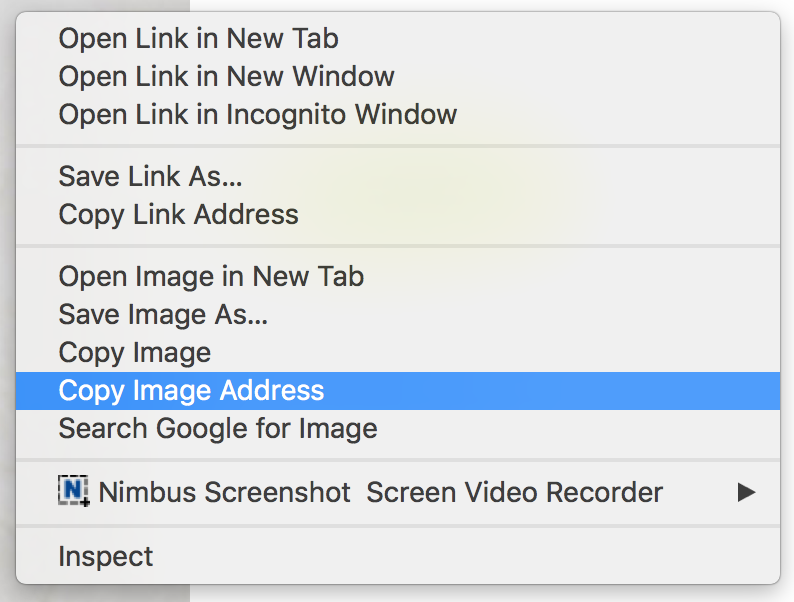Viewport: 794px width, 602px height.
Task: Click the Nimbus Screenshot extension icon
Action: click(74, 491)
